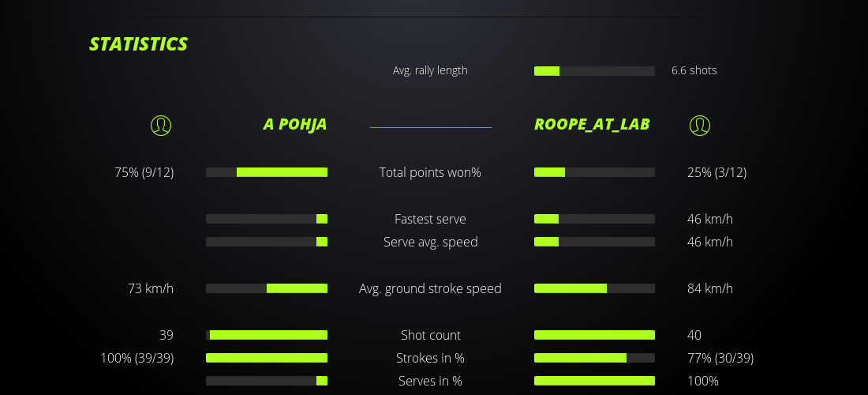Click the Total points won% label
The height and width of the screenshot is (395, 868).
point(430,172)
